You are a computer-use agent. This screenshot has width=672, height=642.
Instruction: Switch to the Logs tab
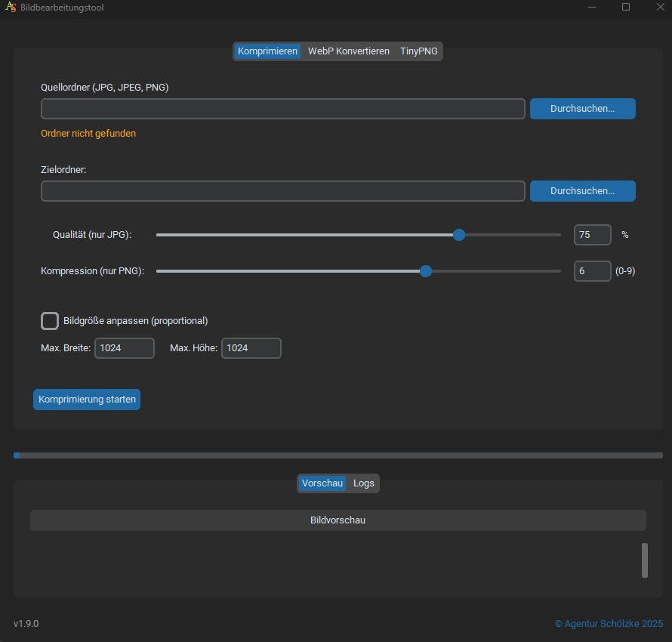[x=363, y=483]
